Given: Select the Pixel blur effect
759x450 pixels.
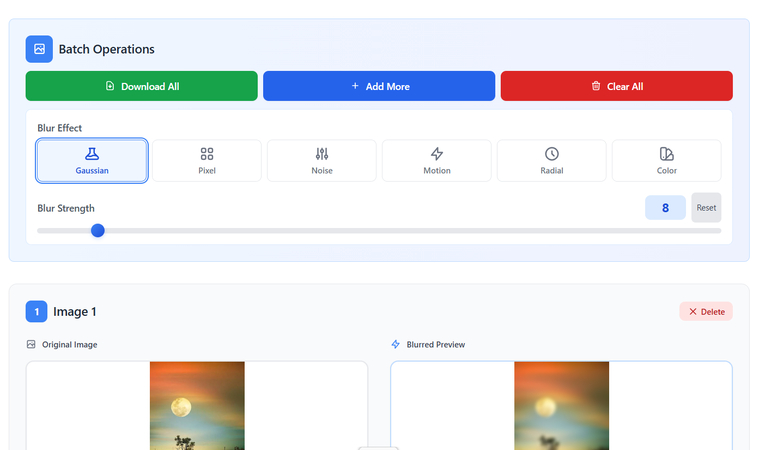Looking at the screenshot, I should coord(207,161).
